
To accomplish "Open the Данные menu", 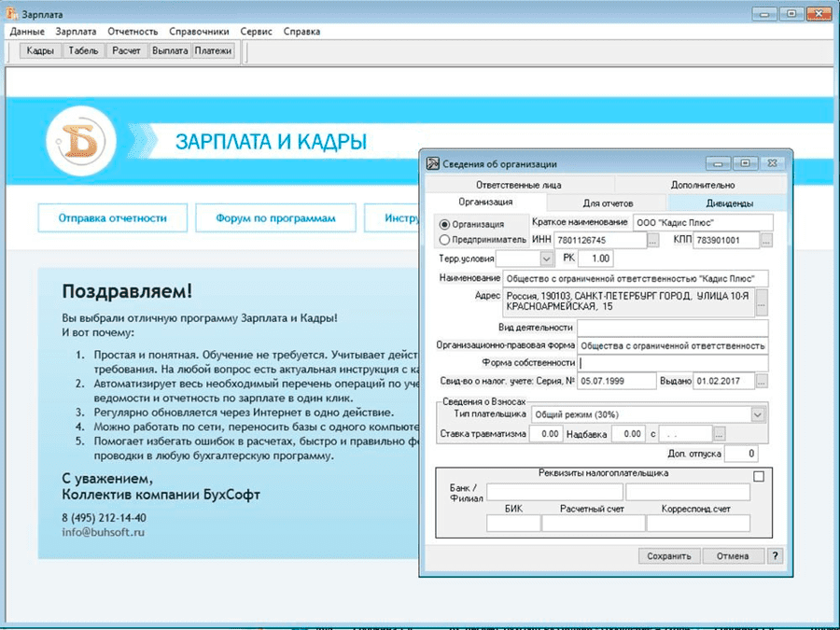I will (27, 32).
